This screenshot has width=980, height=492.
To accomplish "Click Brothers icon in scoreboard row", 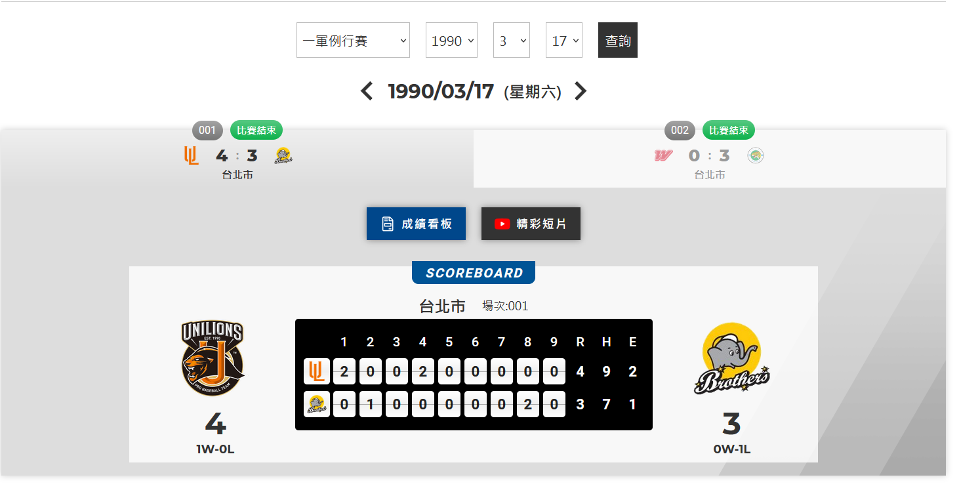I will point(317,404).
